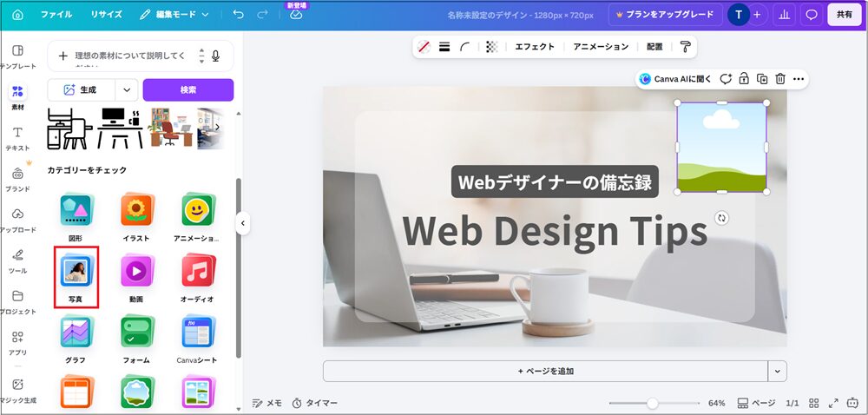Add a comment on the element
This screenshot has width=868, height=415.
pos(726,79)
